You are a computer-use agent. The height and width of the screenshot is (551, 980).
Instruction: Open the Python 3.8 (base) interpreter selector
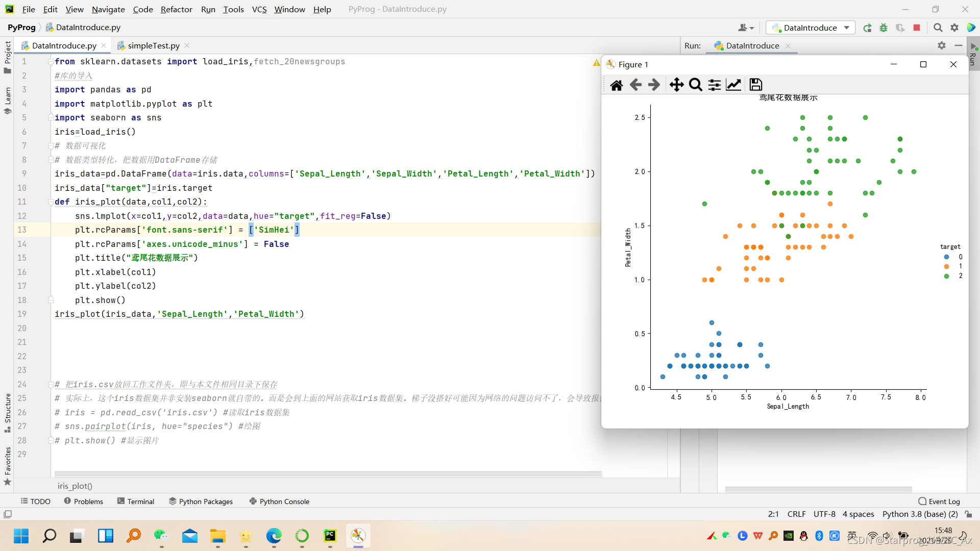920,514
